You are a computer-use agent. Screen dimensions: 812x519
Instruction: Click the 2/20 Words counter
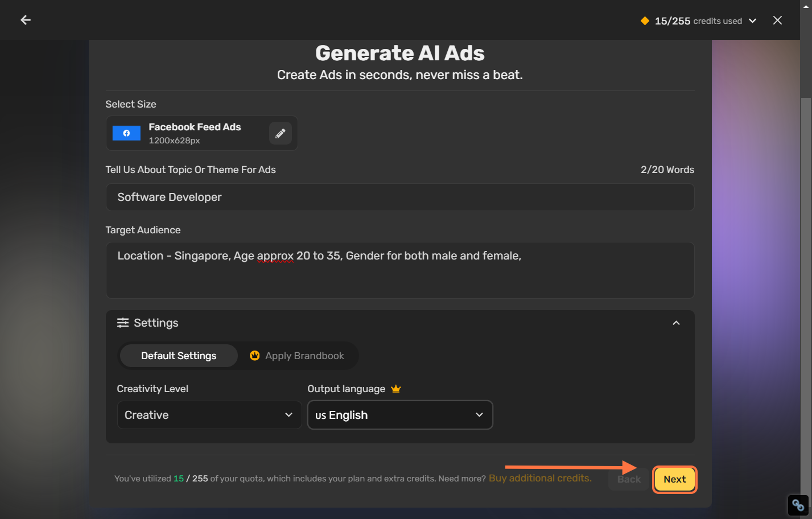[x=667, y=170]
